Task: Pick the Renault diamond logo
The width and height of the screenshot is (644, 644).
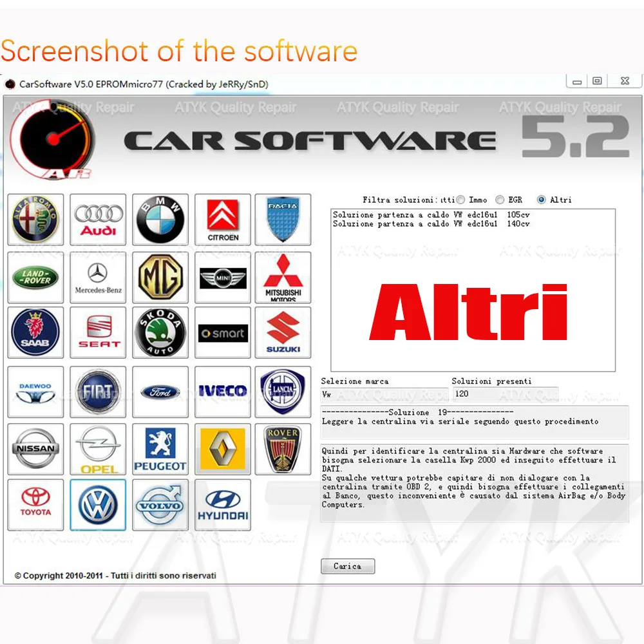Action: [223, 450]
